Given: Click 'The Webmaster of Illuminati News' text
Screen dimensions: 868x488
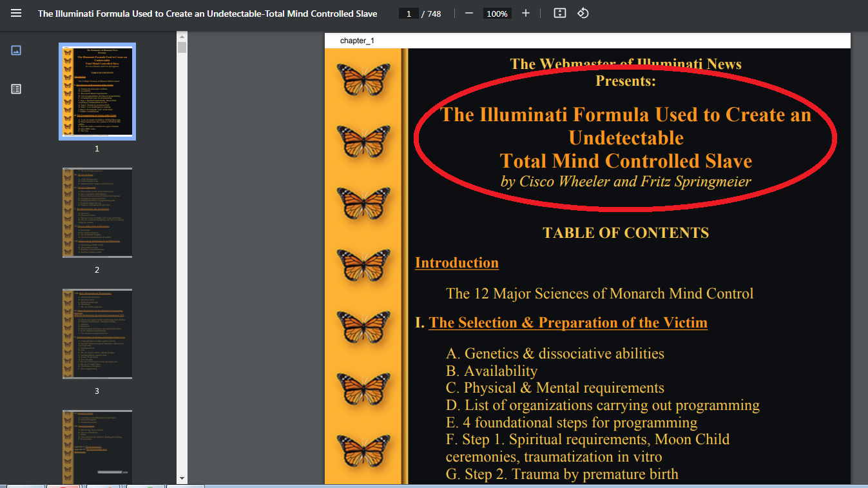Looking at the screenshot, I should click(x=626, y=64).
